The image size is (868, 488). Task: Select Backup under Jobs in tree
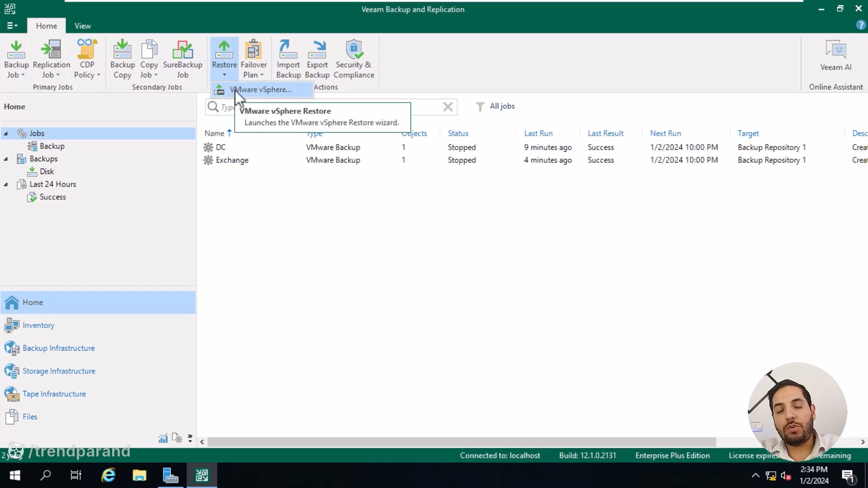click(52, 146)
